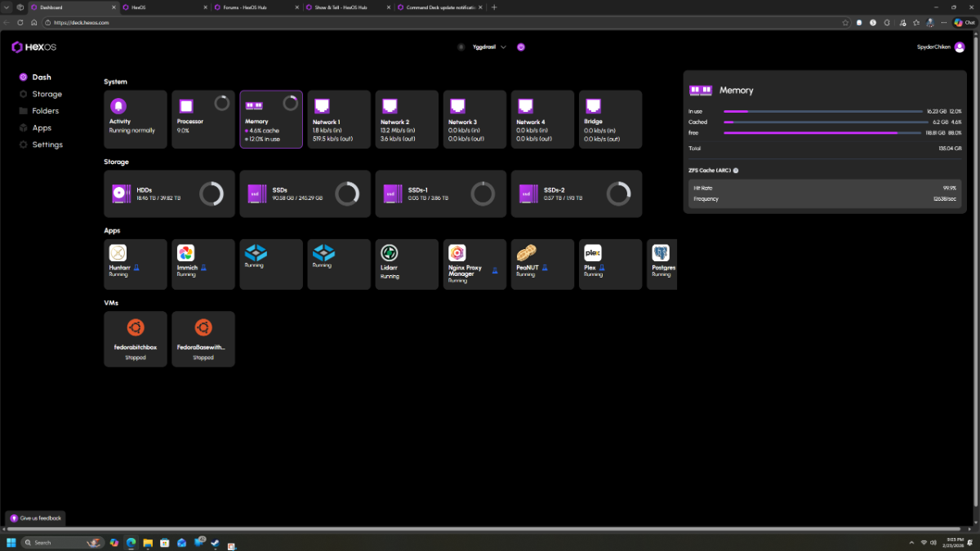Screen dimensions: 980x551
Task: Click the Processor tile icon
Action: tap(186, 106)
